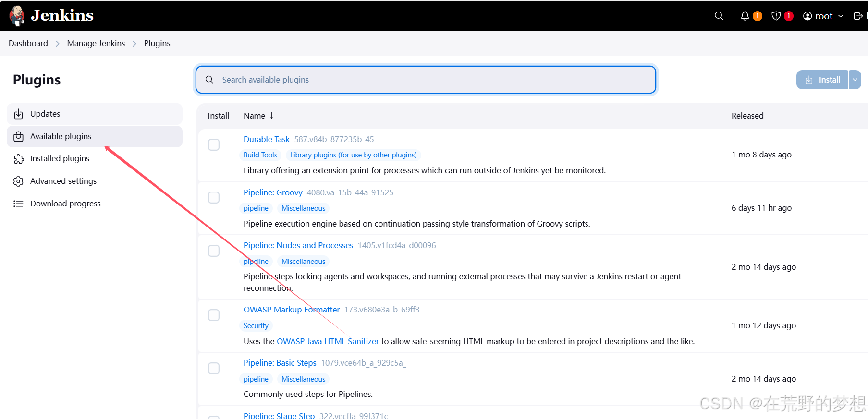868x419 pixels.
Task: Click the Name column sort arrow
Action: click(271, 116)
